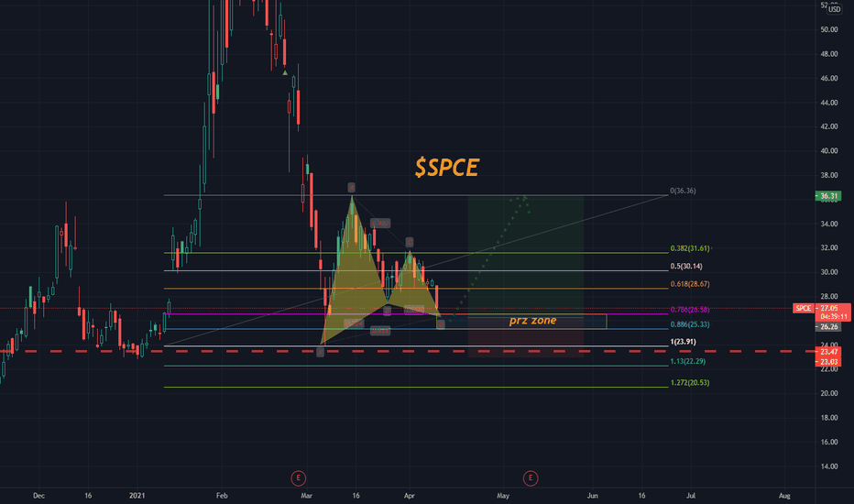Open the first earnings E marker near Mar
Viewport: 854px width, 504px height.
(x=298, y=478)
